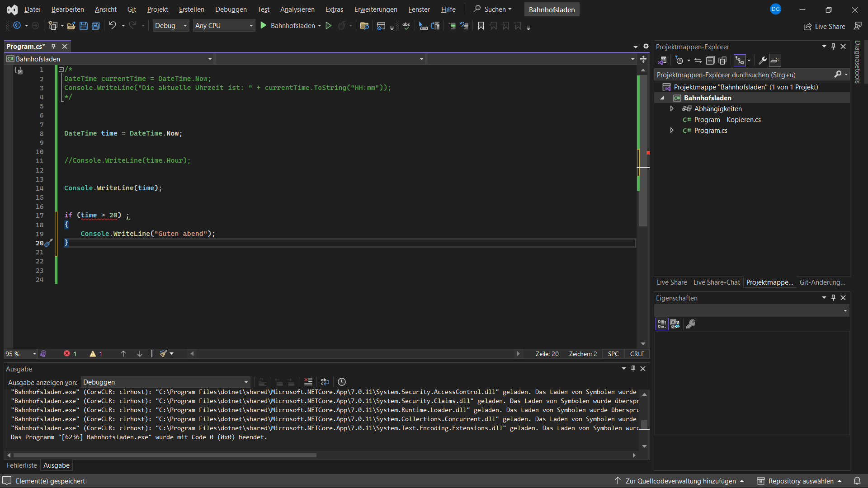The width and height of the screenshot is (868, 488).
Task: Collapse all nodes in Projektmappen-Explorer
Action: pyautogui.click(x=710, y=60)
